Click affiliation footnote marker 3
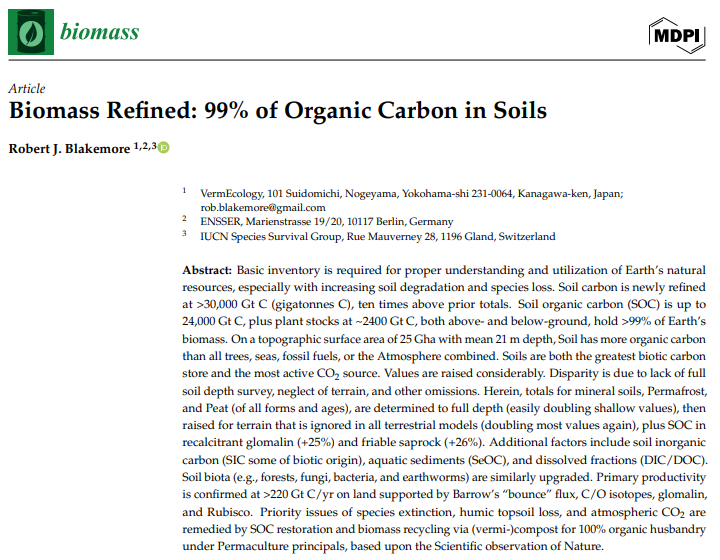Image resolution: width=720 pixels, height=560 pixels. (x=185, y=233)
